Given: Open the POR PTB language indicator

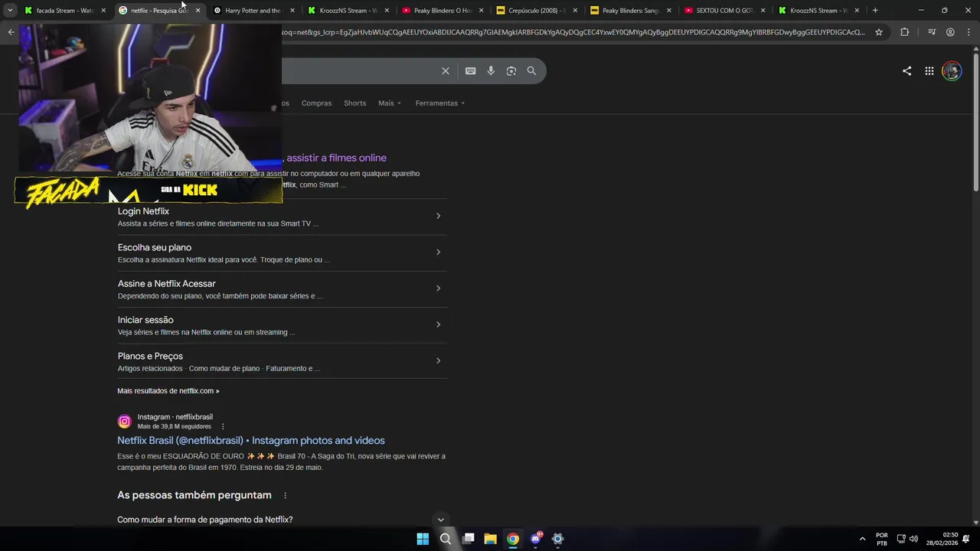Looking at the screenshot, I should pos(882,539).
